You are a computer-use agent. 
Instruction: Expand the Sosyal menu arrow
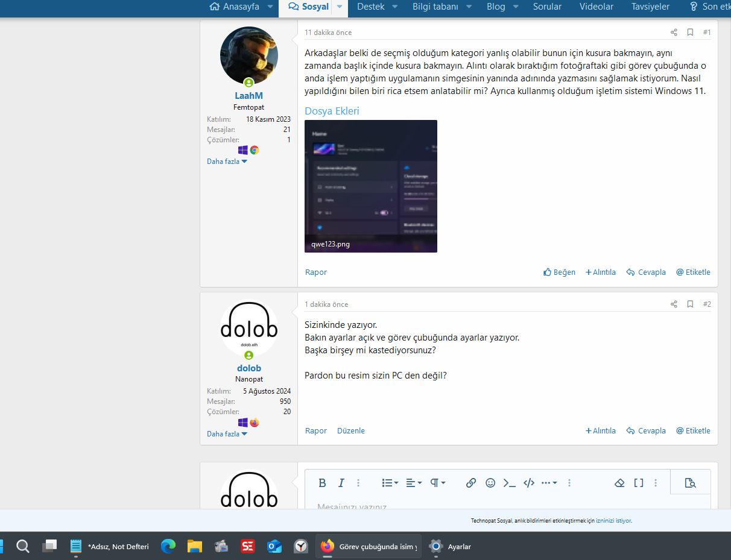(x=340, y=7)
